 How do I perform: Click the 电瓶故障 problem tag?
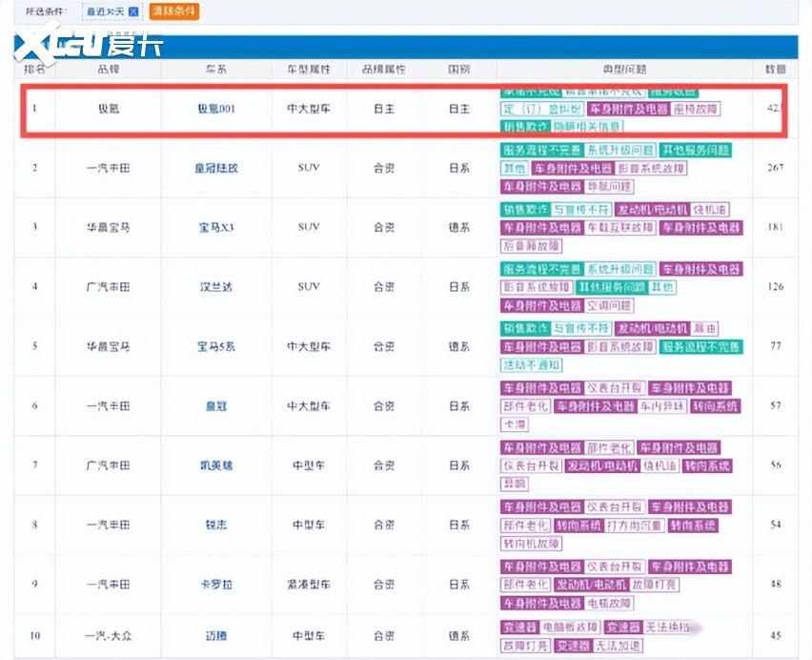[x=609, y=603]
